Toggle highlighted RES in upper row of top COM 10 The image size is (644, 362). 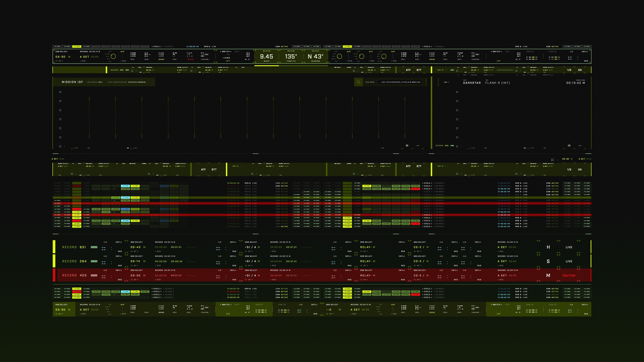533,57
